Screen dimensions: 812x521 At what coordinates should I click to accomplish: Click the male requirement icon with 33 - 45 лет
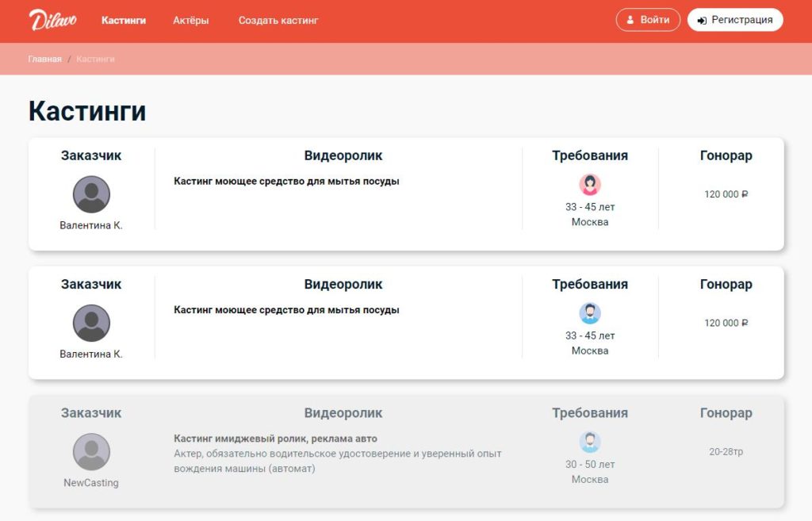[590, 313]
